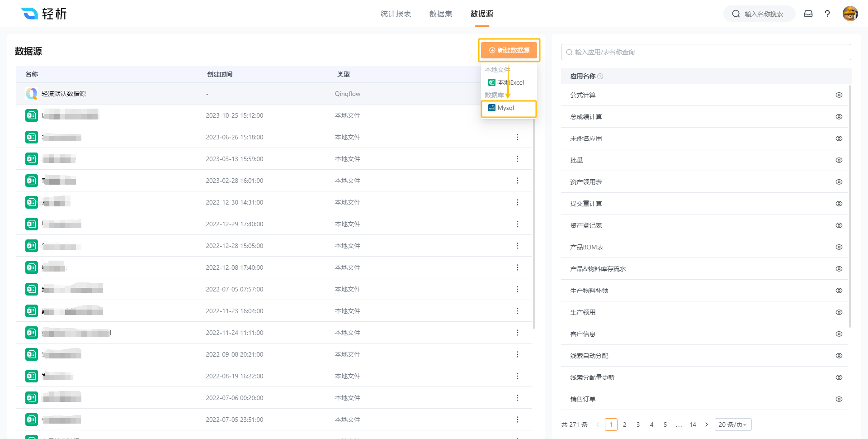Screen dimensions: 868x439
Task: Open more options for 2022-11-23 16:04:00 row
Action: (x=518, y=311)
